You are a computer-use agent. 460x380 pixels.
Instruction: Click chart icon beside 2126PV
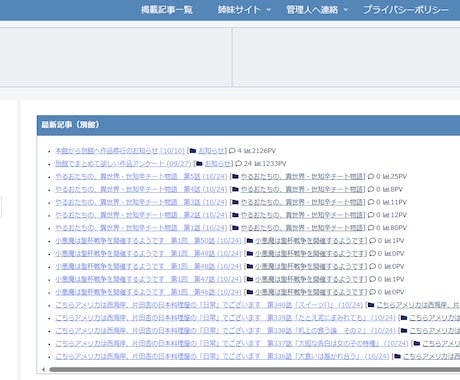tap(247, 151)
